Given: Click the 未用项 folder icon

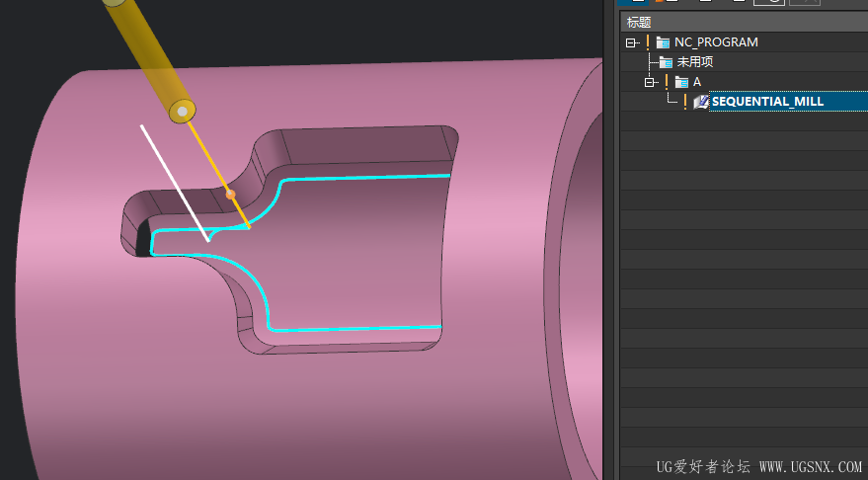Looking at the screenshot, I should [666, 62].
